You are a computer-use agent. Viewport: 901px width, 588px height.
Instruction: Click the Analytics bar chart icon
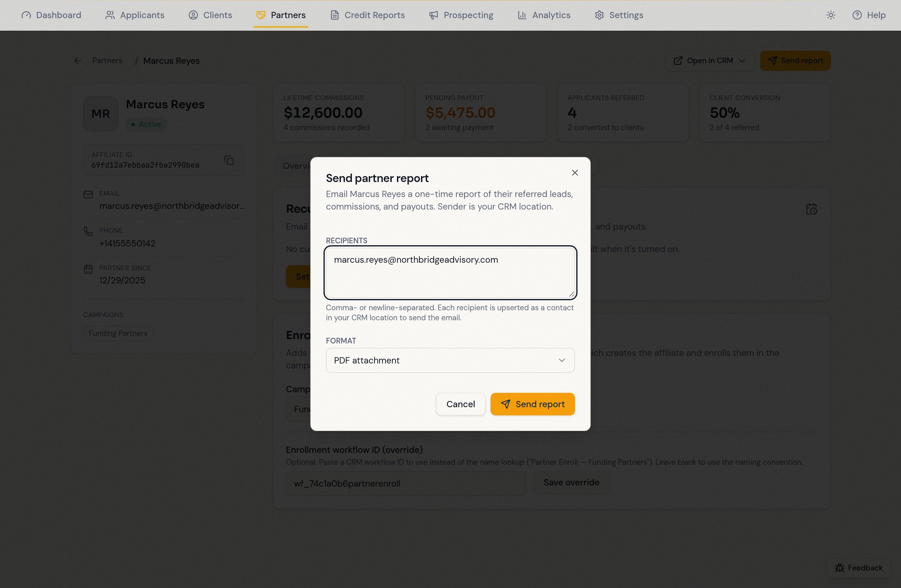(x=522, y=15)
